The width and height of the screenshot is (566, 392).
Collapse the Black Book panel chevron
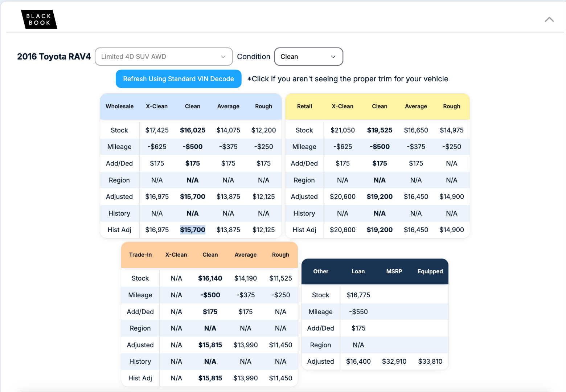tap(549, 20)
